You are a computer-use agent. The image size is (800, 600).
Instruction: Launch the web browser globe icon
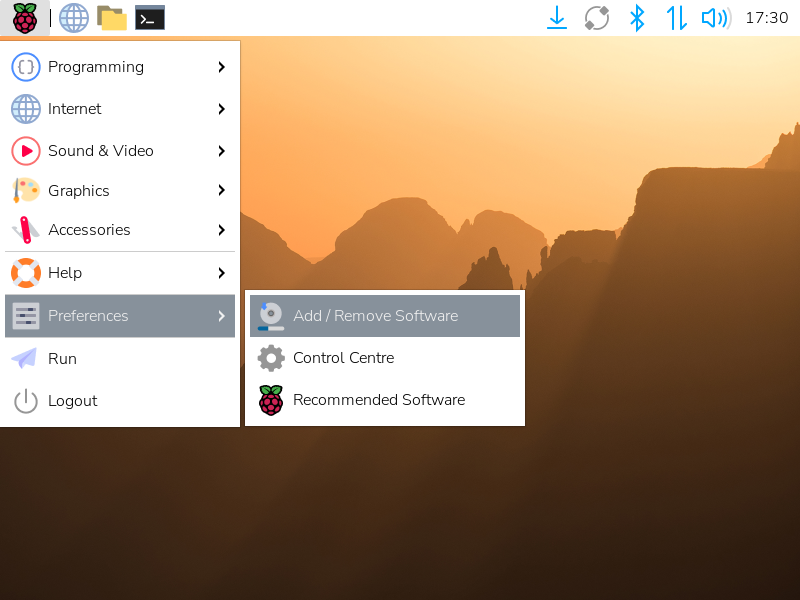tap(74, 18)
